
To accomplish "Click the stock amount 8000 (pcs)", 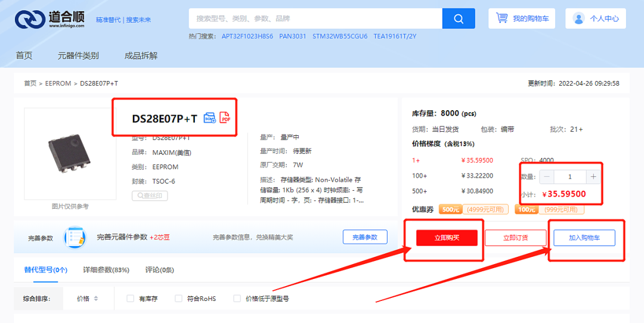I will (459, 113).
